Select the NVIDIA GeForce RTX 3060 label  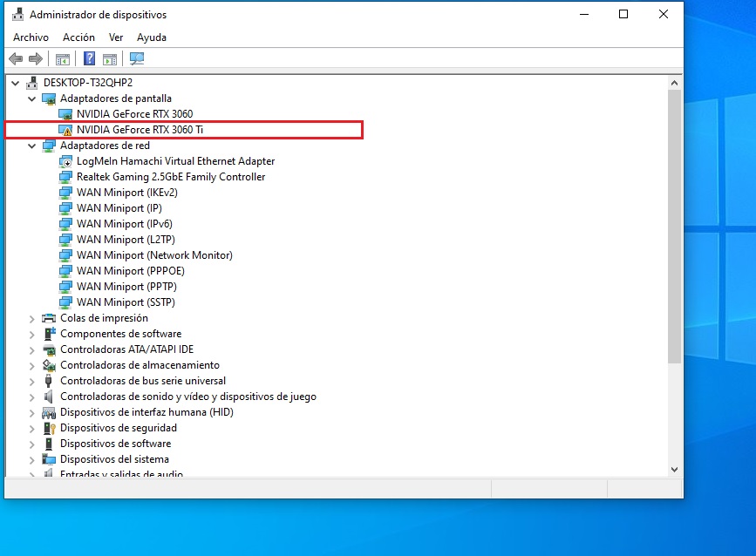[134, 114]
